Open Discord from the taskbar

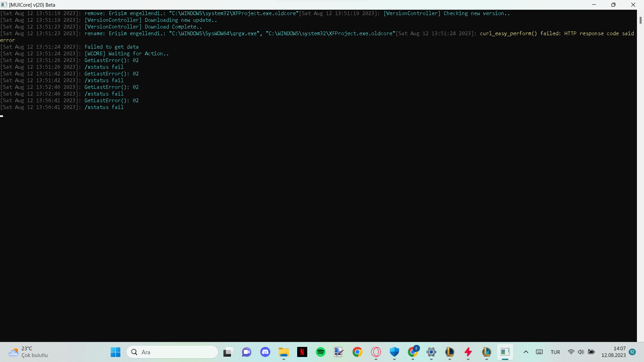pyautogui.click(x=265, y=352)
